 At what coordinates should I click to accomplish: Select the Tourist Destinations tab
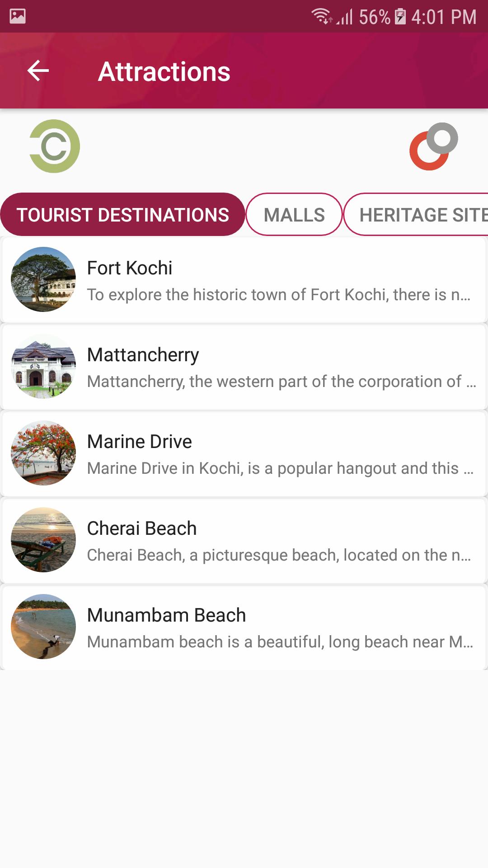(x=123, y=215)
